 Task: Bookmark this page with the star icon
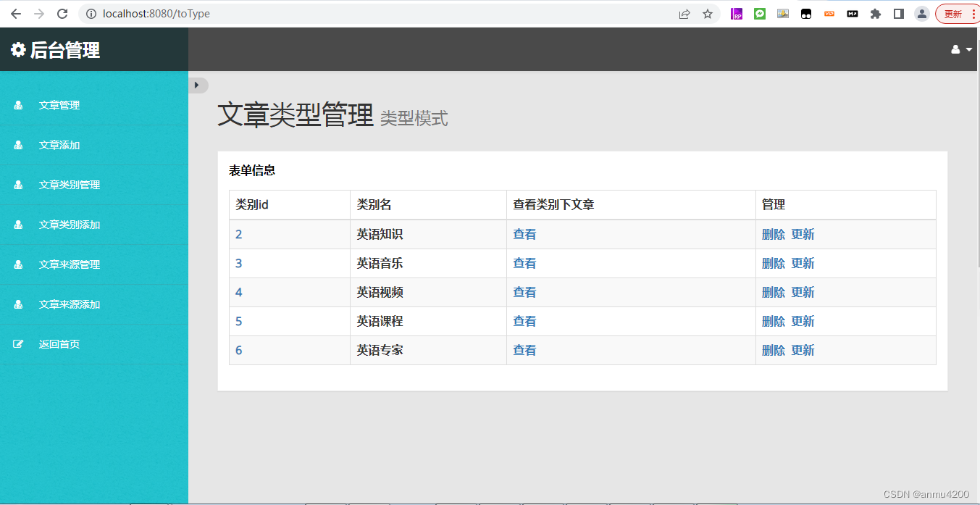click(x=708, y=14)
